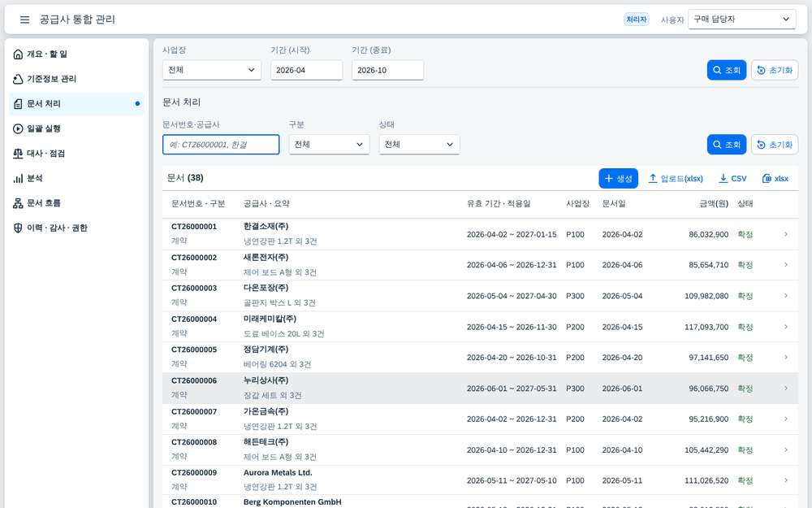
Task: Click the plus icon on 생성
Action: (608, 178)
